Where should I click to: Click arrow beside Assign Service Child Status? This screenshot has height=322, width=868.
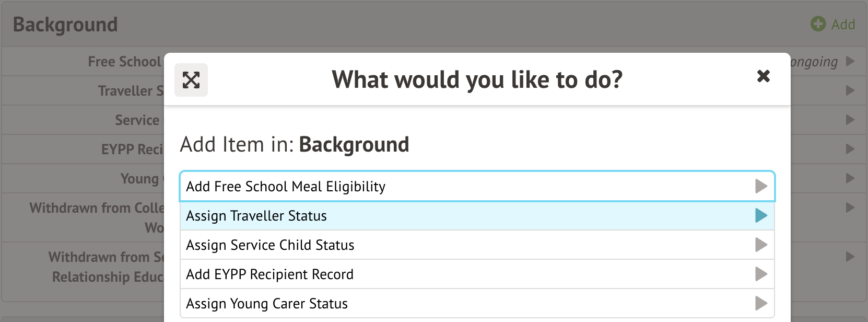click(x=761, y=245)
